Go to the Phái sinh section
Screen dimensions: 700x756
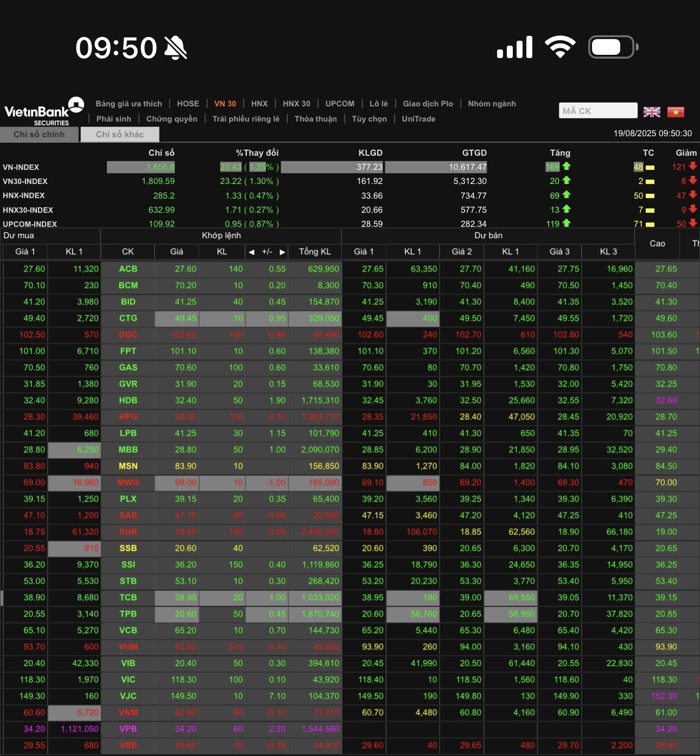coord(114,119)
